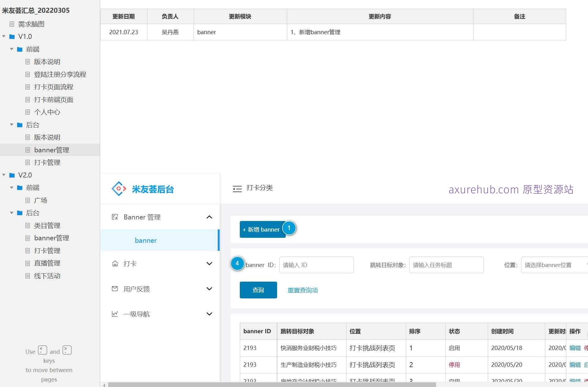This screenshot has height=387, width=588.
Task: Open the 打卡管理 page under V2.0 后台
Action: coord(47,251)
